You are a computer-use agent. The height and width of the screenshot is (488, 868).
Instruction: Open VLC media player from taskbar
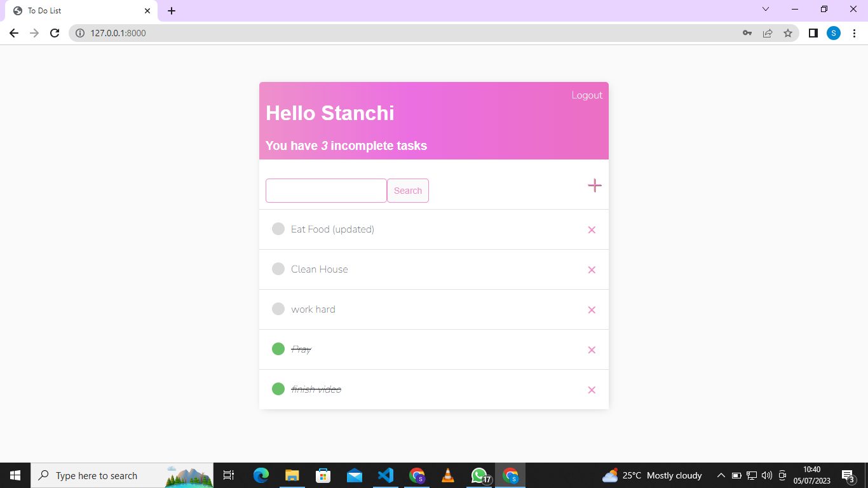point(448,475)
